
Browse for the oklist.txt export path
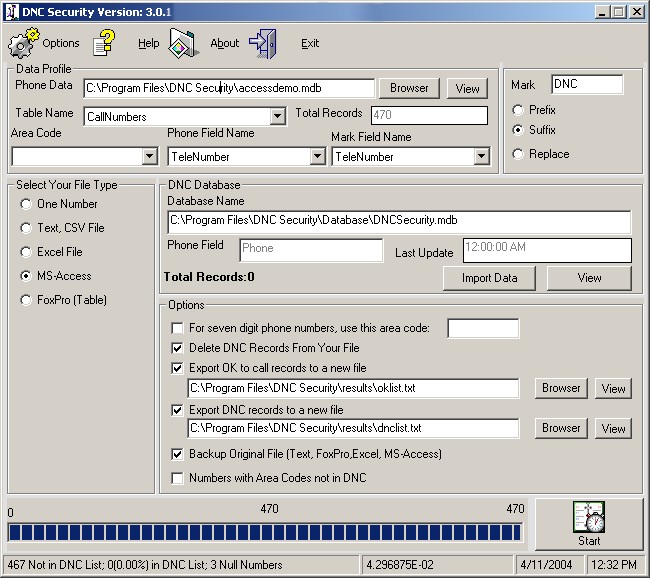point(561,389)
